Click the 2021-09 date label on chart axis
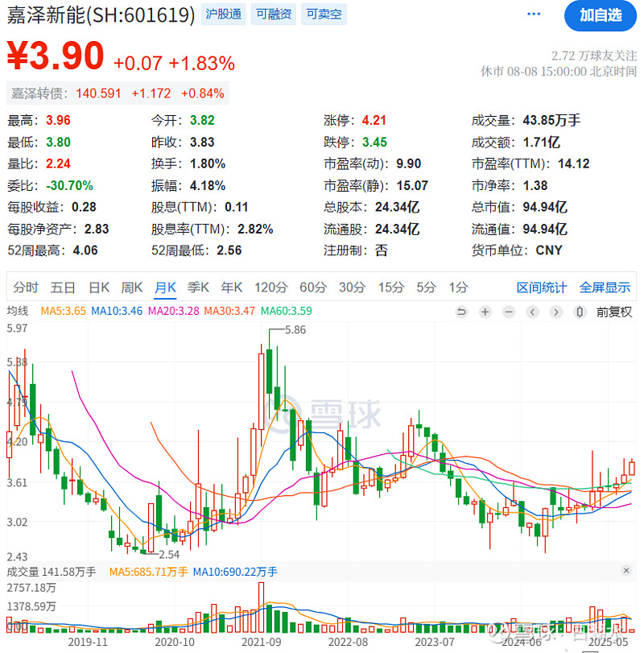Viewport: 644px width, 653px height. (x=262, y=642)
